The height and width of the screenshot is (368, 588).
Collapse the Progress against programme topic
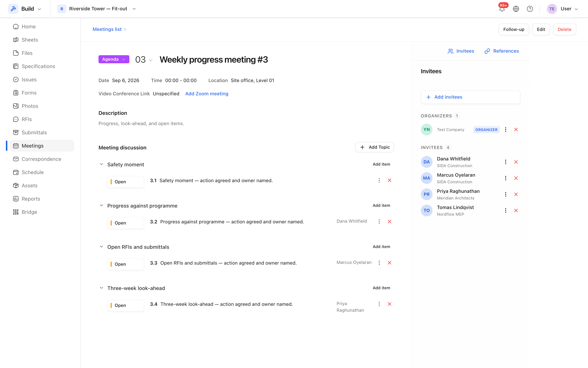click(x=101, y=205)
